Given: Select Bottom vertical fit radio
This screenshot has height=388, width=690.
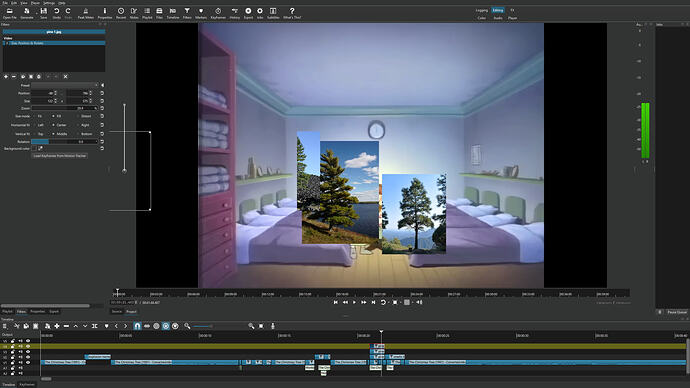Looking at the screenshot, I should (78, 134).
